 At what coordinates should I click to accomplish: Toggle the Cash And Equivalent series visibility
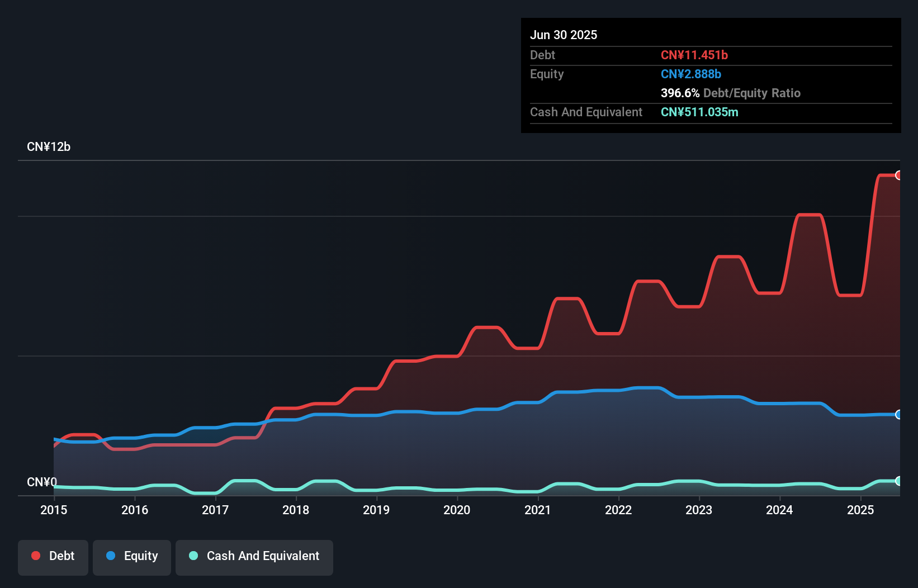(x=254, y=556)
